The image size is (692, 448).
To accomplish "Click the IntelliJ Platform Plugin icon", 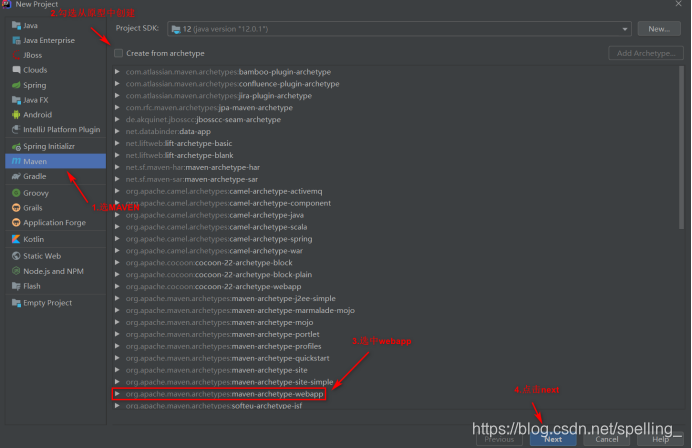I will coord(16,130).
